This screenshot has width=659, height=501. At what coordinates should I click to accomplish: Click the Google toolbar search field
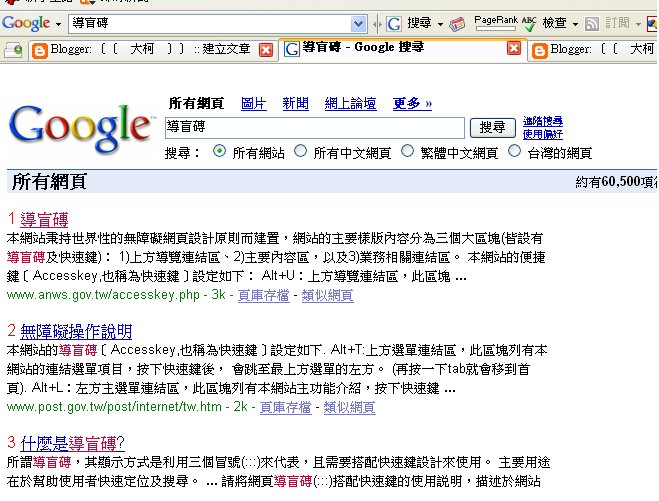(x=209, y=24)
